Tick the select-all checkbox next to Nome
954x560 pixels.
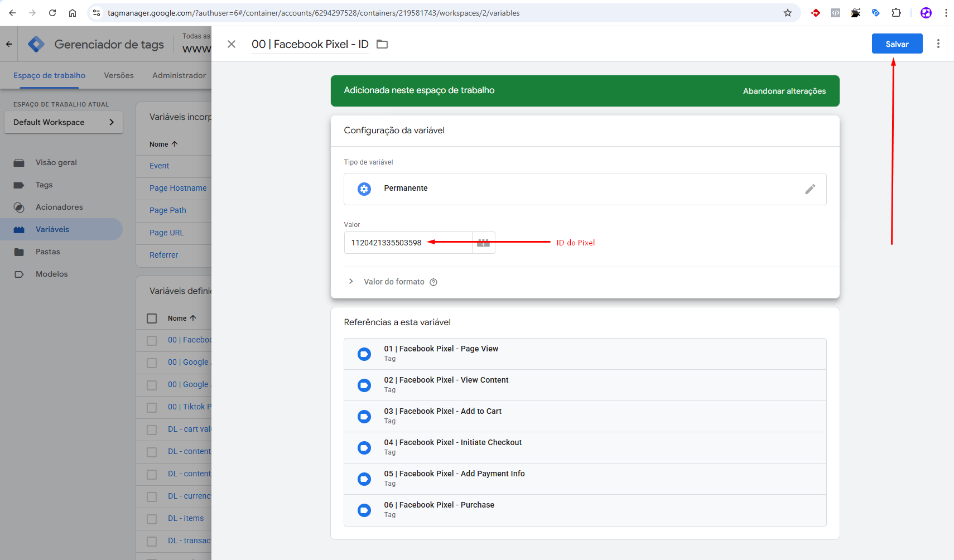point(152,318)
